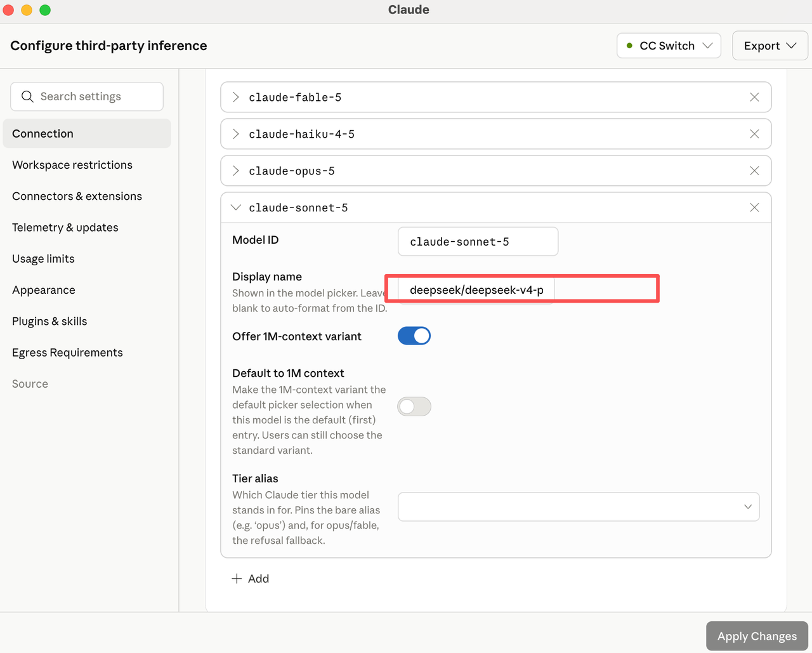Viewport: 812px width, 653px height.
Task: Open the Tier alias dropdown
Action: [x=579, y=506]
